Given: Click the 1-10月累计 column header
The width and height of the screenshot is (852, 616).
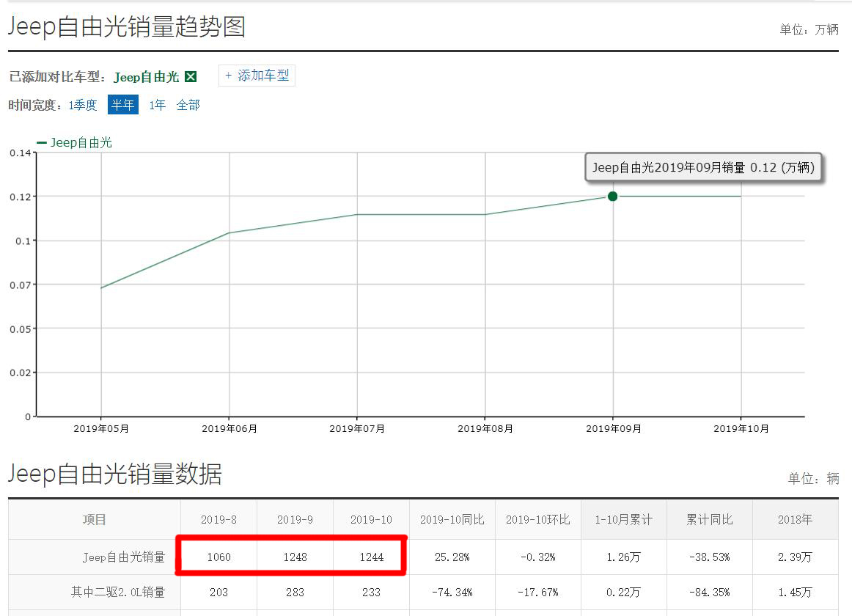Looking at the screenshot, I should 623,519.
